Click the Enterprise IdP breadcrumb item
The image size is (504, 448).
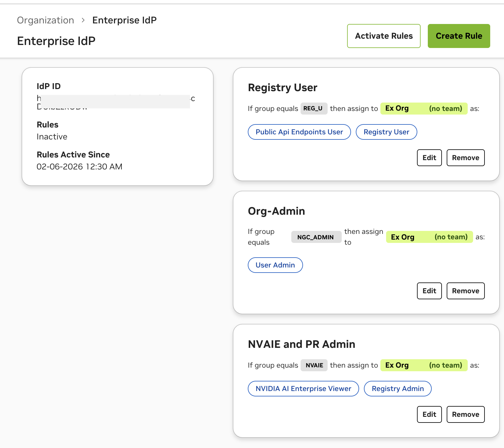[x=124, y=20]
